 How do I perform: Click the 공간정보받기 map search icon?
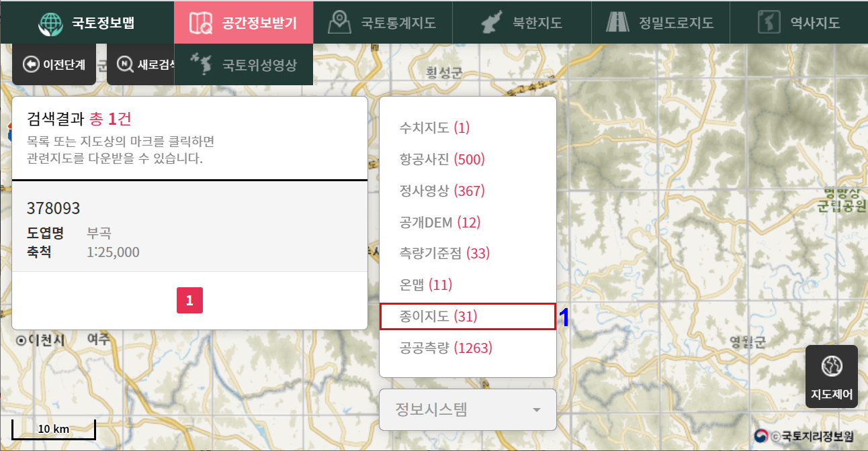[201, 23]
